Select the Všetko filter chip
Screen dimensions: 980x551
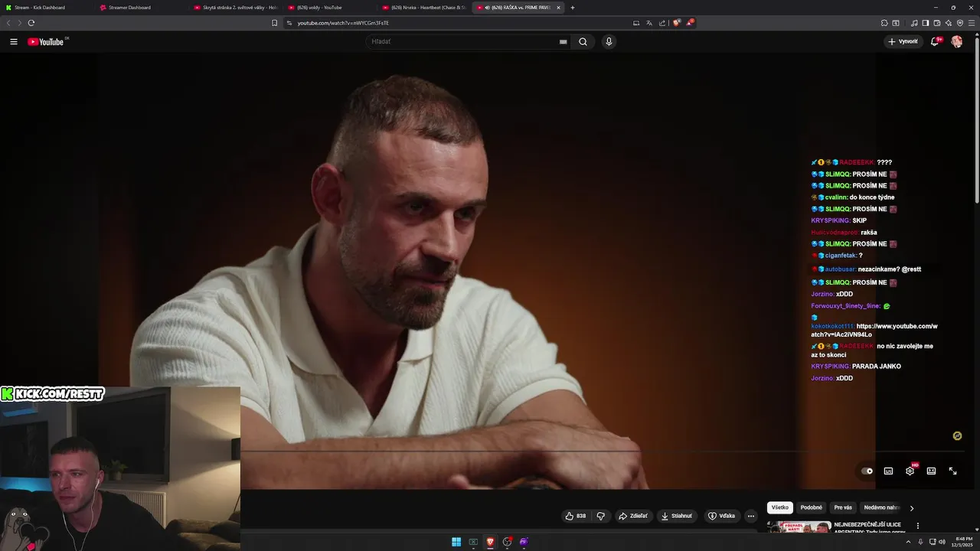(780, 507)
